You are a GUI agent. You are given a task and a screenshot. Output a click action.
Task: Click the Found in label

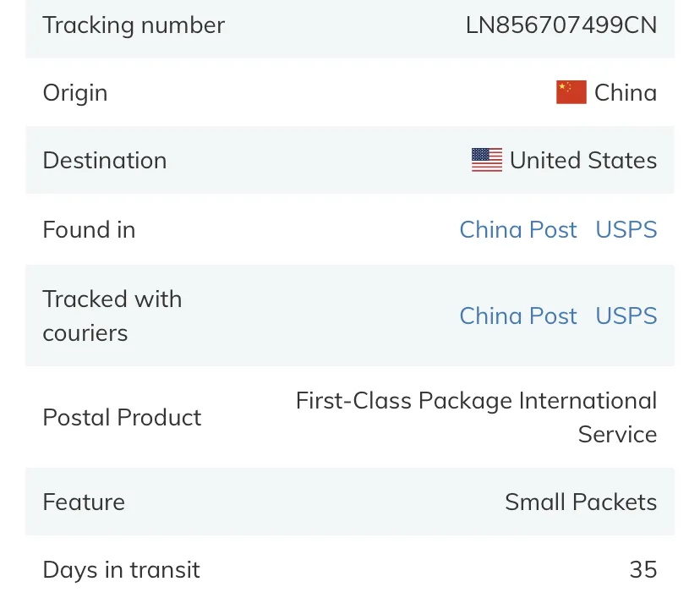[x=89, y=230]
